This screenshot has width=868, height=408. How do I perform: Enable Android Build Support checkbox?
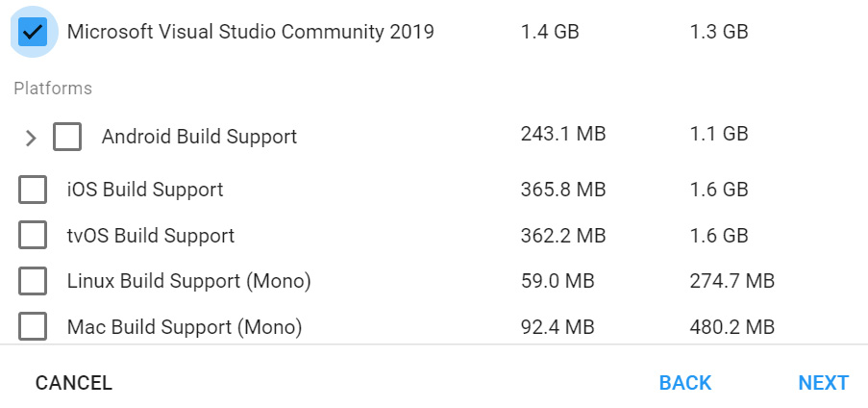pos(67,137)
